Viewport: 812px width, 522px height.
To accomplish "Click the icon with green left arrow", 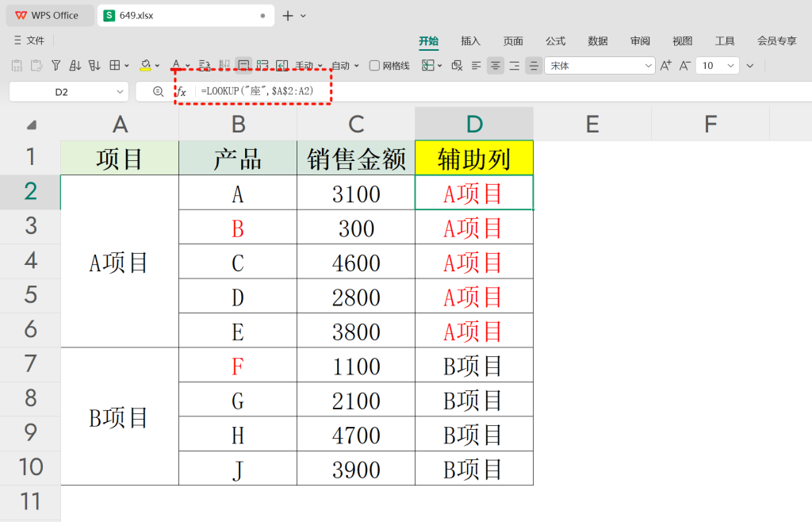I will click(x=282, y=66).
